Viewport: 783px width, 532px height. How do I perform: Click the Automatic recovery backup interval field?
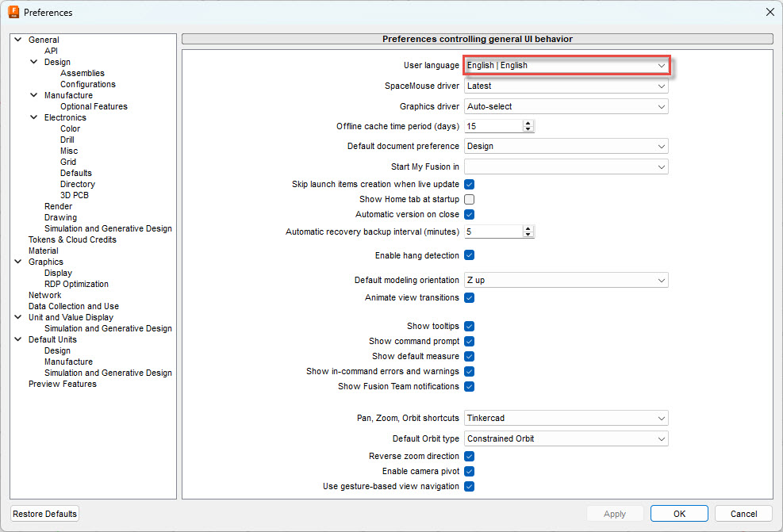pos(493,232)
